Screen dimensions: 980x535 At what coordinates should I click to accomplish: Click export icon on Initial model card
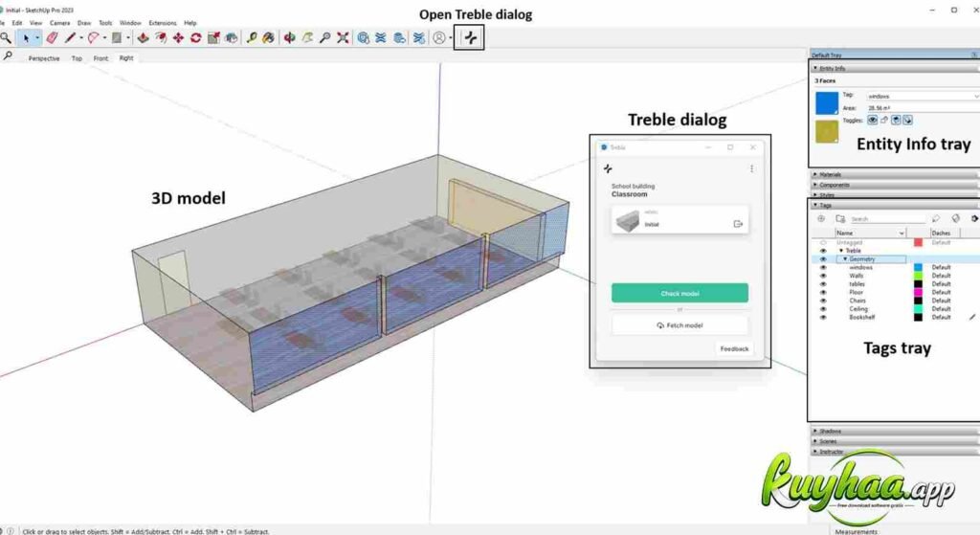[738, 224]
